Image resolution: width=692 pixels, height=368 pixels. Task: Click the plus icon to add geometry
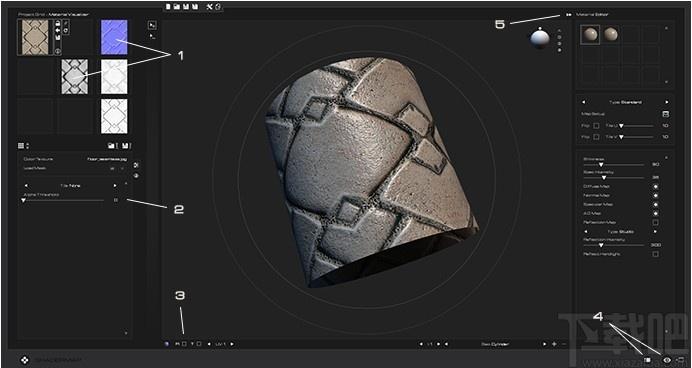coord(554,344)
